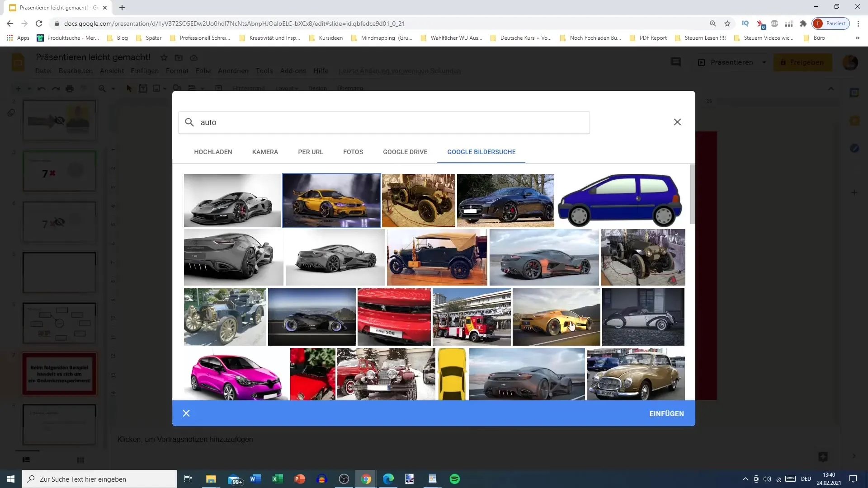Select the vintage car image thumbnail
Viewport: 868px width, 488px height.
[419, 200]
